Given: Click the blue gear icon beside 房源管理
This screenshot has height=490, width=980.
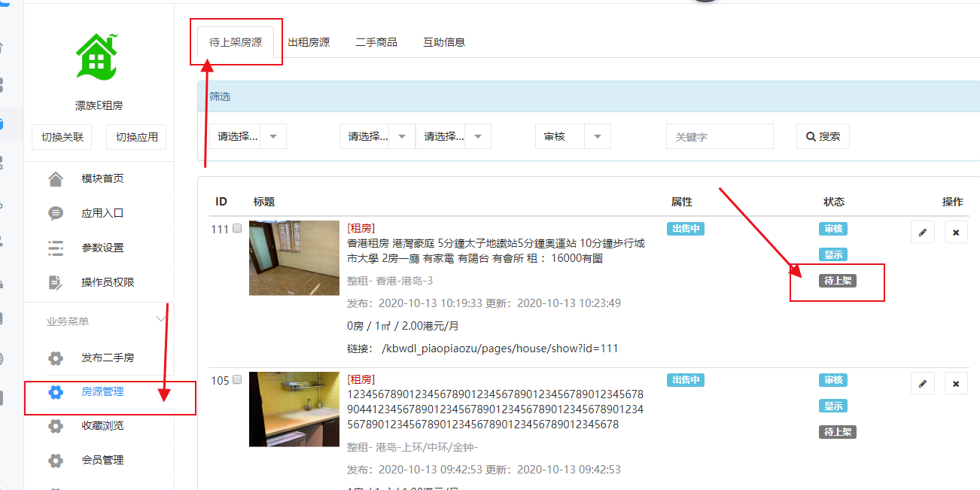Looking at the screenshot, I should pyautogui.click(x=56, y=392).
